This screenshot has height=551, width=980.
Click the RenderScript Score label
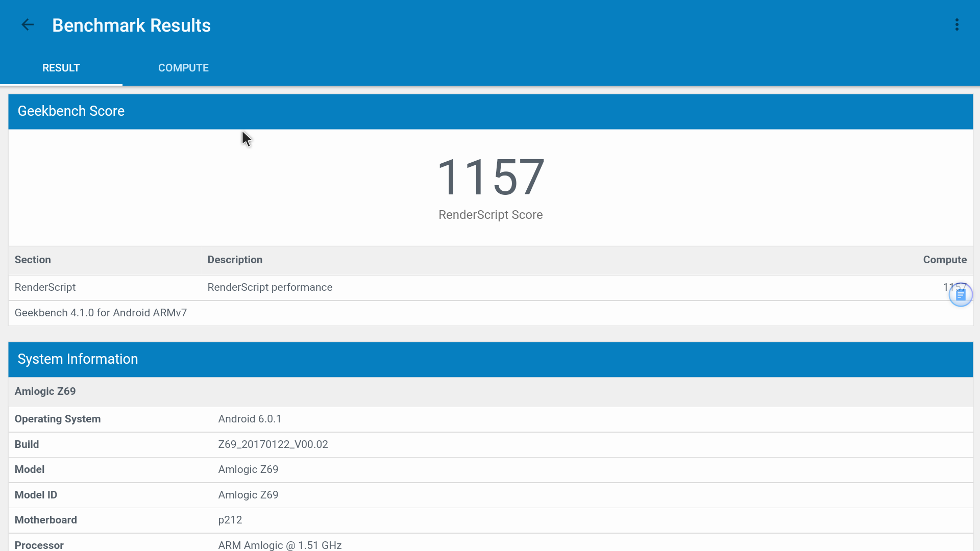(491, 215)
